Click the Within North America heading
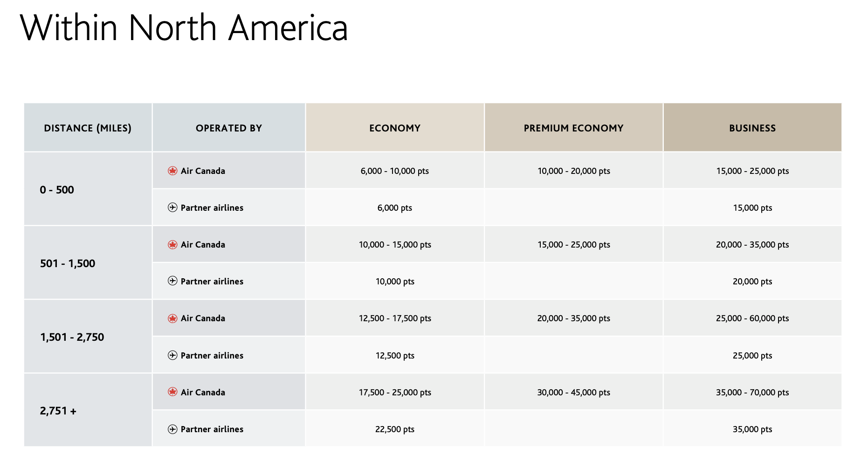Image resolution: width=868 pixels, height=455 pixels. click(184, 28)
